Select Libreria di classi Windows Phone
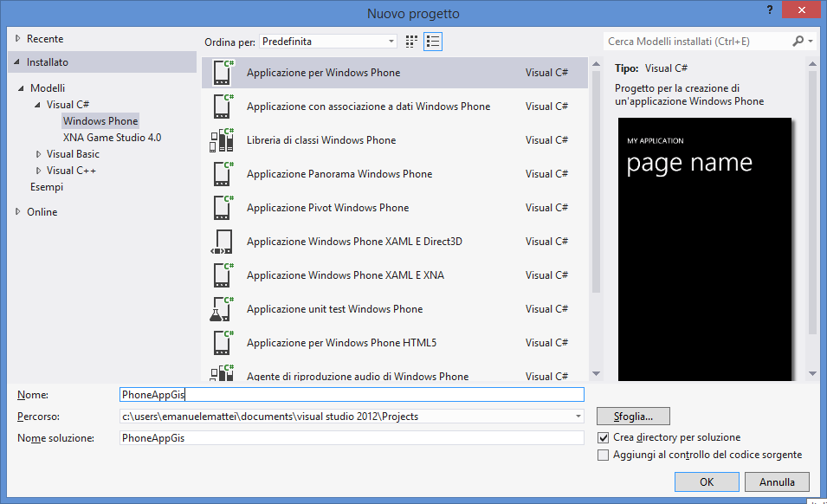The height and width of the screenshot is (504, 827). tap(395, 139)
